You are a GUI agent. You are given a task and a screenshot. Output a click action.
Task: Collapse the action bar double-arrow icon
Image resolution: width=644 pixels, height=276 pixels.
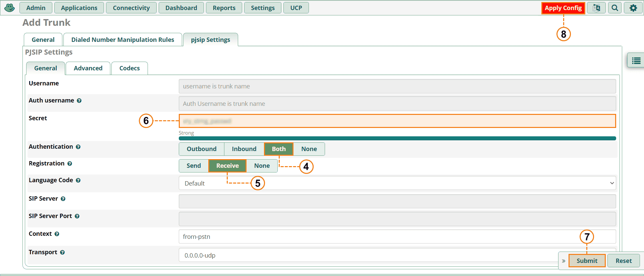coord(563,261)
